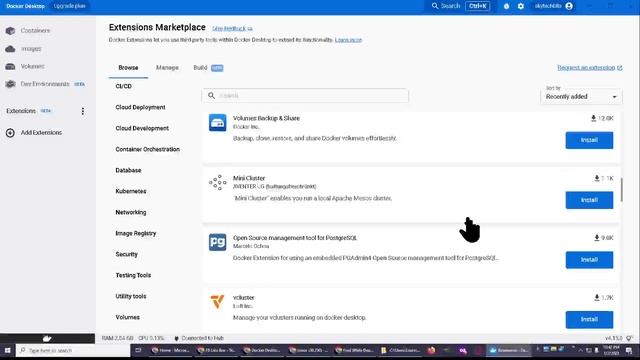Screen dimensions: 640x360
Task: Click the PostgreSQL pg extension icon
Action: 218,242
